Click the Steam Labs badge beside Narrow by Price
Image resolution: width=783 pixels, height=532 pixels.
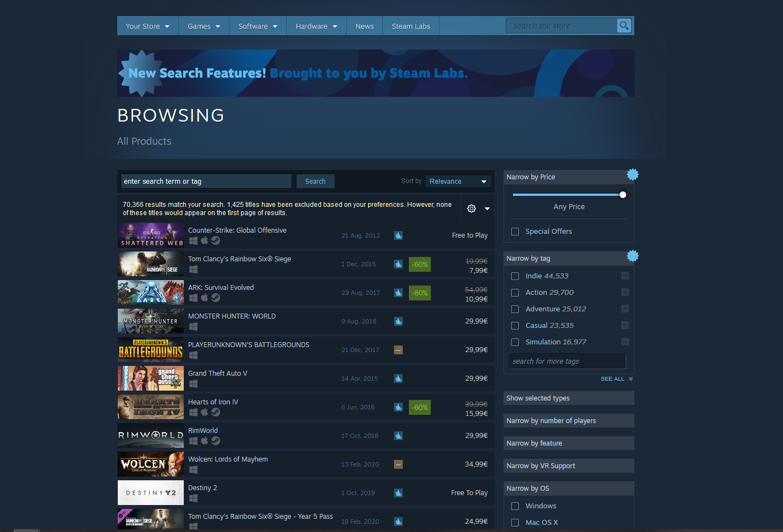click(x=633, y=174)
